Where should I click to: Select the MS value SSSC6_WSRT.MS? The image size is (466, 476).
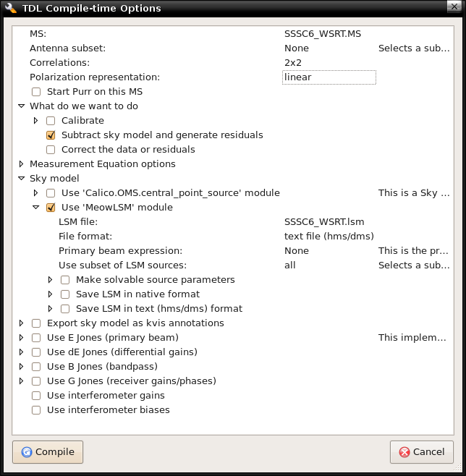pos(323,34)
